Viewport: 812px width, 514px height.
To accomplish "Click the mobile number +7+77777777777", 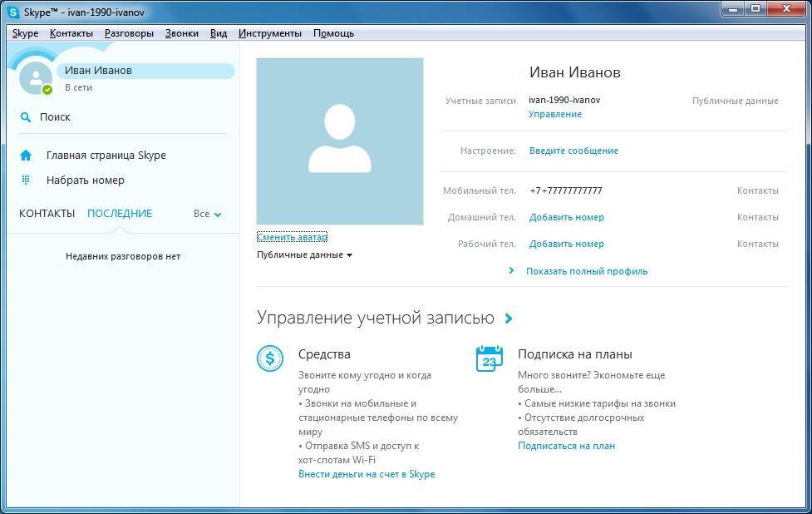I will (x=566, y=190).
